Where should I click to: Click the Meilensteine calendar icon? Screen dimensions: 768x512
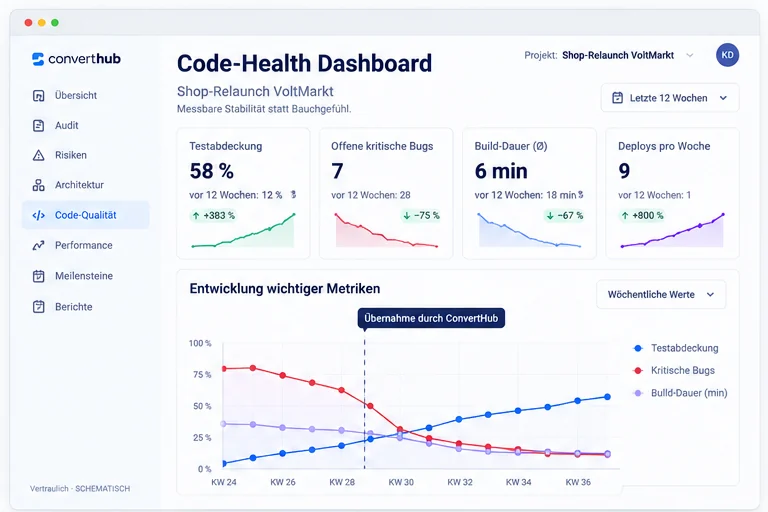pos(38,276)
